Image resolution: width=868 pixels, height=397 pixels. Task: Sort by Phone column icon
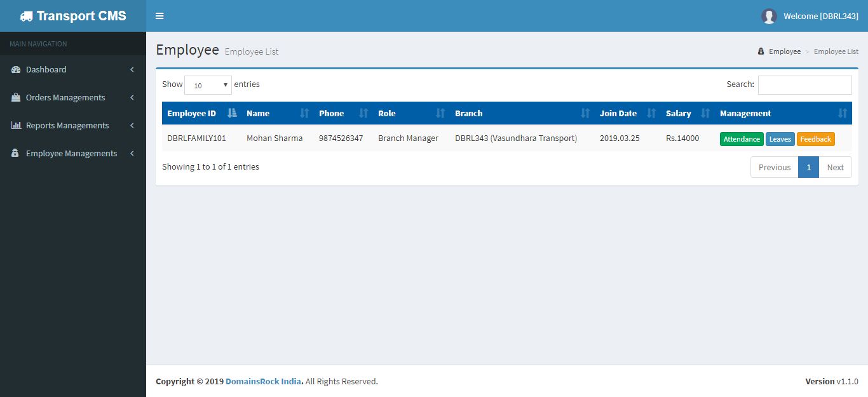coord(363,113)
